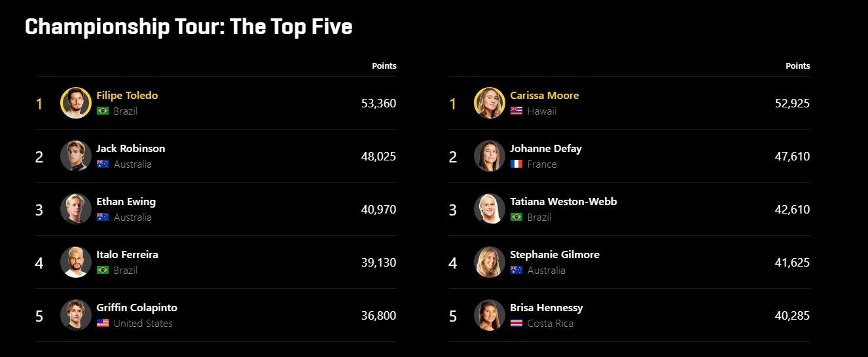Click the Costa Rica flag icon

pos(516,324)
